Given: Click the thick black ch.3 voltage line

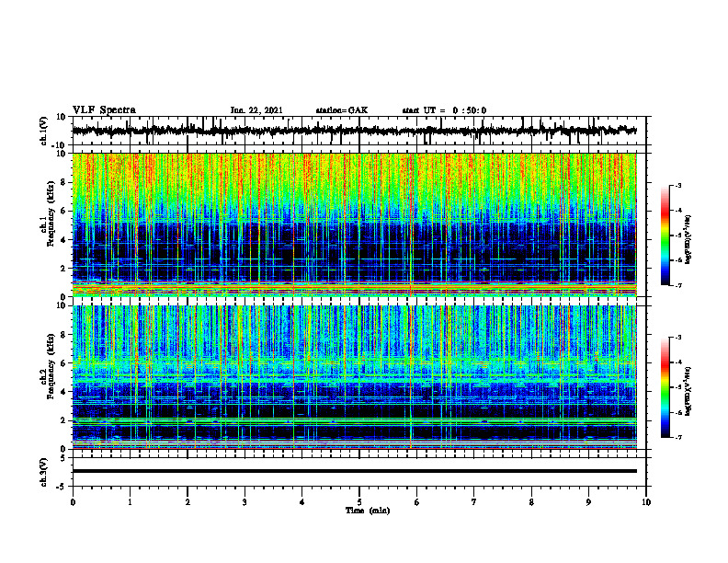Looking at the screenshot, I should 354,471.
